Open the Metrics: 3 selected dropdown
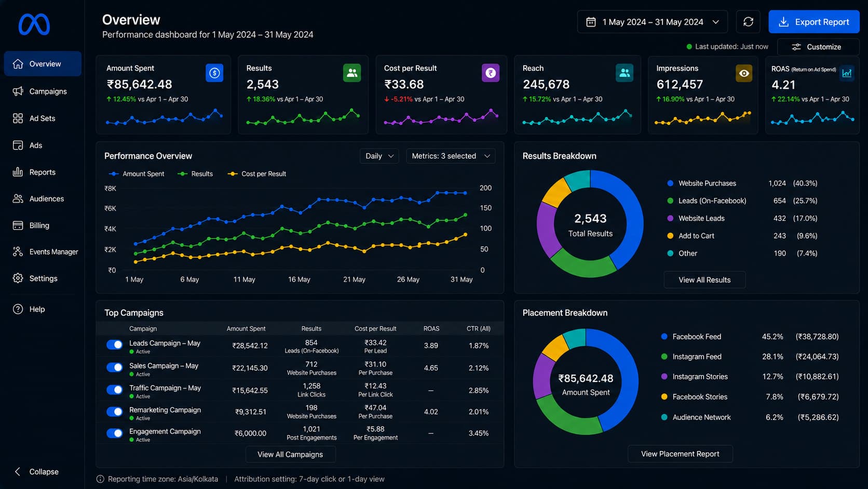 coord(451,156)
